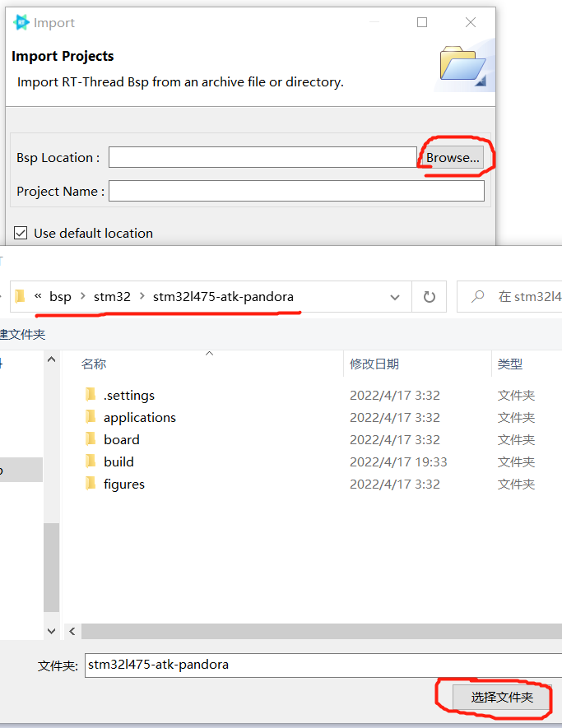Click the navigation pane scroll up arrow
This screenshot has height=728, width=562.
tap(52, 359)
